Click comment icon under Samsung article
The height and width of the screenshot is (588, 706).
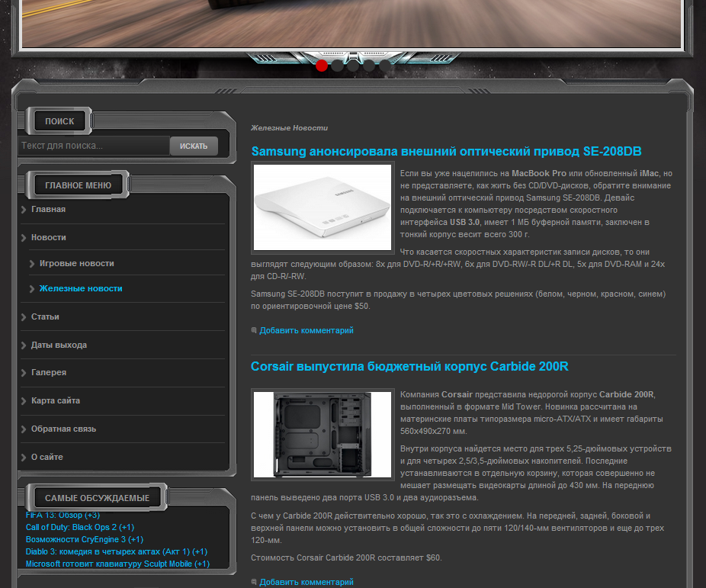click(254, 330)
